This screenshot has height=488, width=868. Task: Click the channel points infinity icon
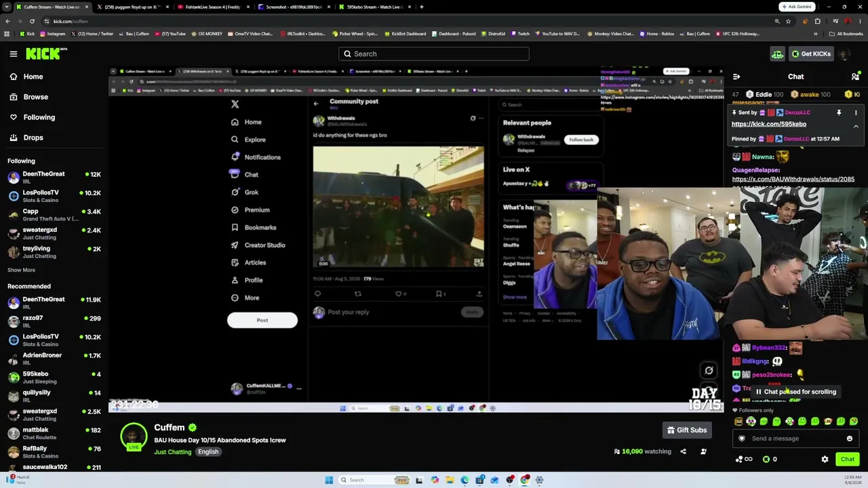pyautogui.click(x=743, y=460)
